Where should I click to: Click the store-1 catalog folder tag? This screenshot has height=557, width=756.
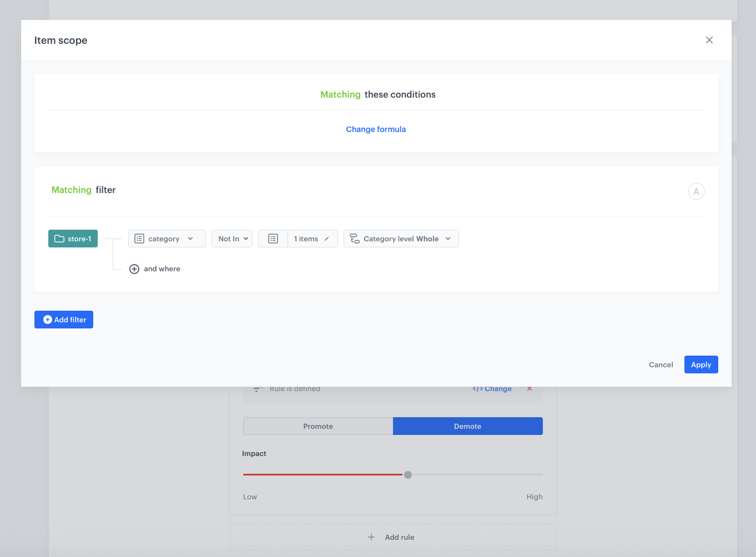pos(73,239)
